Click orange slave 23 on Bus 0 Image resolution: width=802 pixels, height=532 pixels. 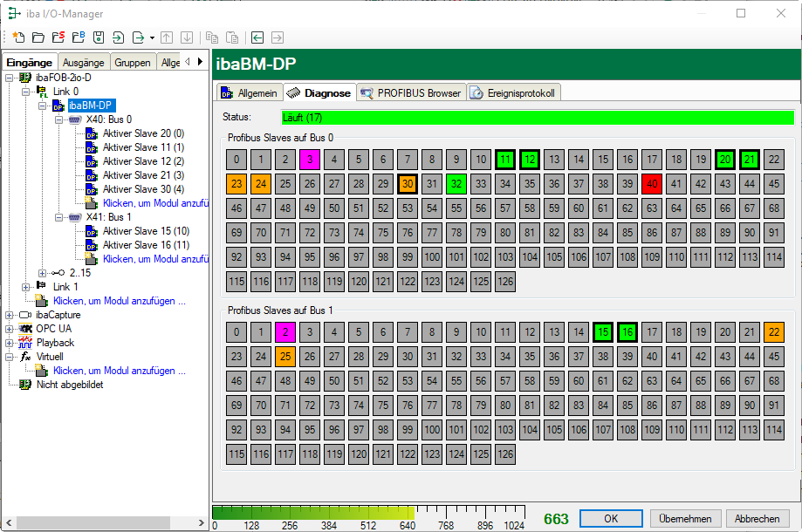click(x=236, y=184)
